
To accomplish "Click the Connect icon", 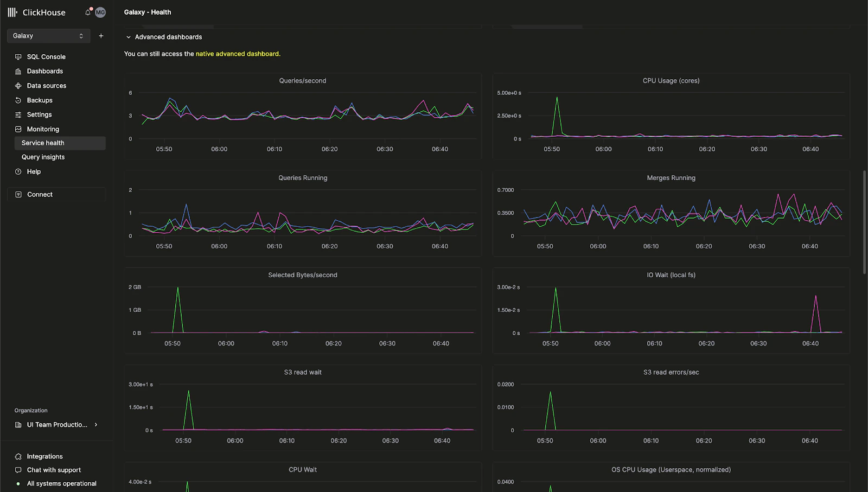I will coord(18,194).
